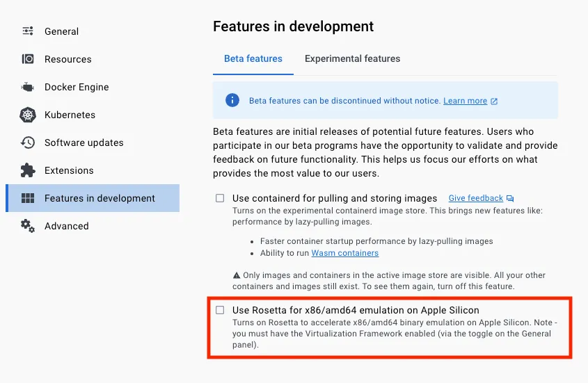
Task: Click the General sliders icon
Action: click(x=28, y=31)
